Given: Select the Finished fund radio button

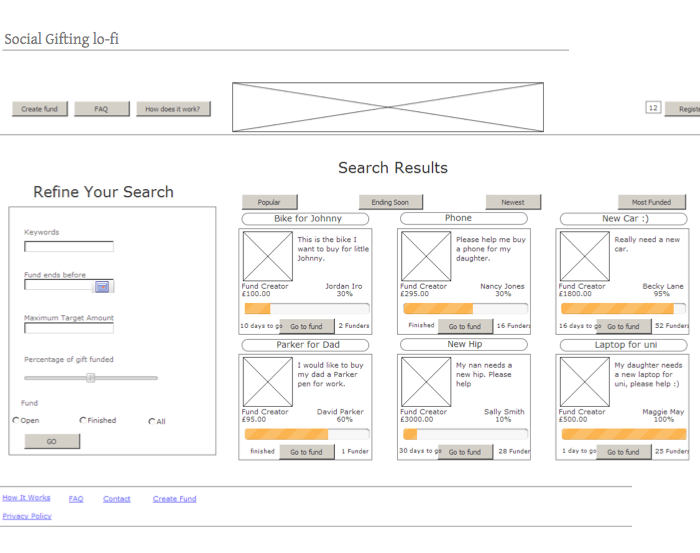Looking at the screenshot, I should 83,421.
